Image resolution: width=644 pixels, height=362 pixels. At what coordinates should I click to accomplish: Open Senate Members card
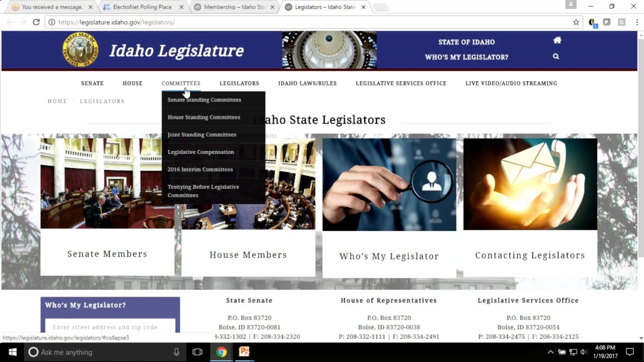pyautogui.click(x=107, y=254)
